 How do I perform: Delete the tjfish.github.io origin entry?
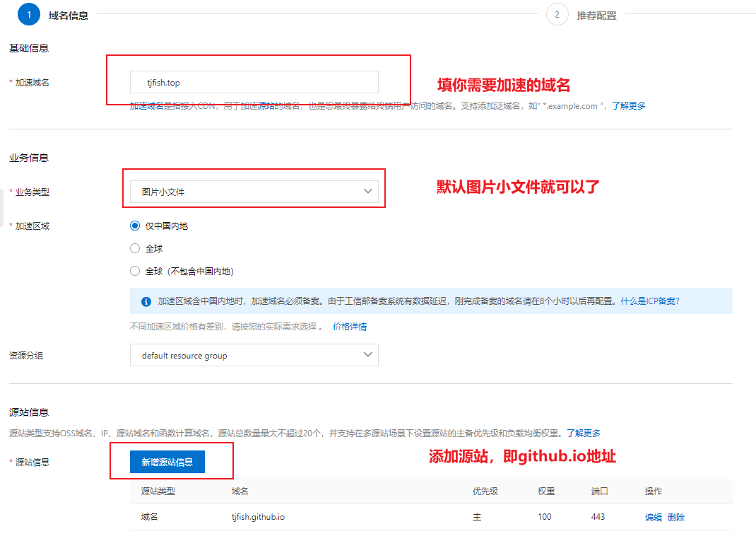click(x=676, y=517)
